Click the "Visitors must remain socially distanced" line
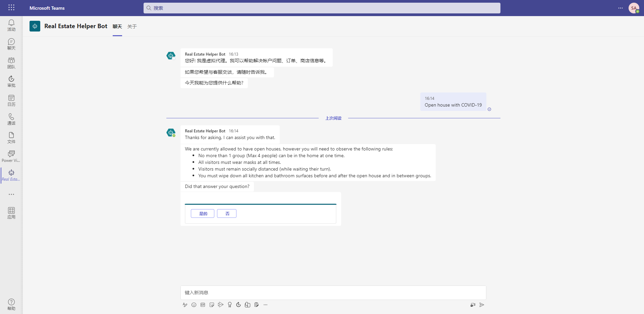 click(x=265, y=169)
